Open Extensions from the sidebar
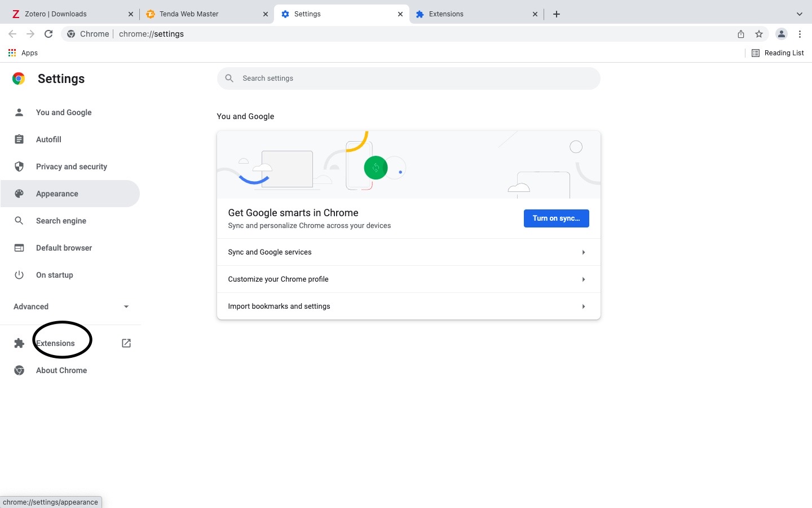812x508 pixels. pos(70,343)
